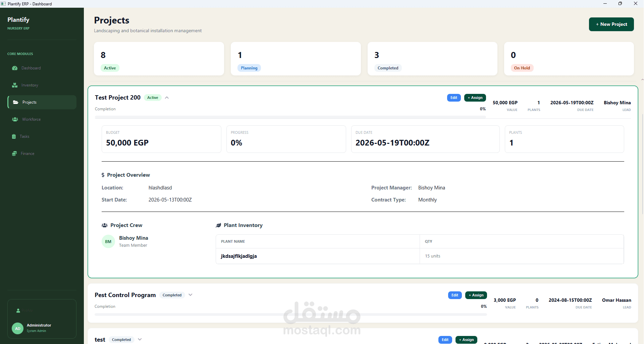Click the Active badge on Test Project 200
The height and width of the screenshot is (344, 644).
click(153, 98)
